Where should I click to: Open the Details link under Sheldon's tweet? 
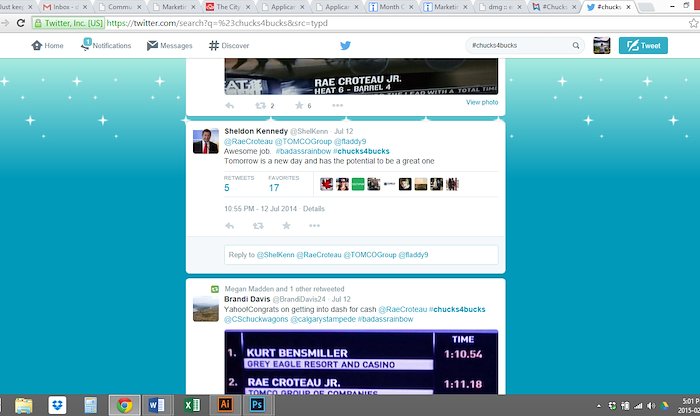click(314, 209)
